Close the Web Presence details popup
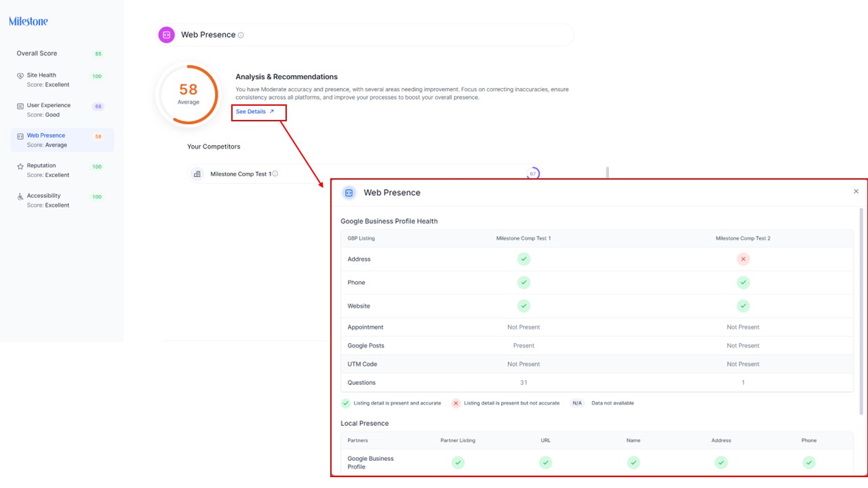Screen dimensions: 868x488 856,192
